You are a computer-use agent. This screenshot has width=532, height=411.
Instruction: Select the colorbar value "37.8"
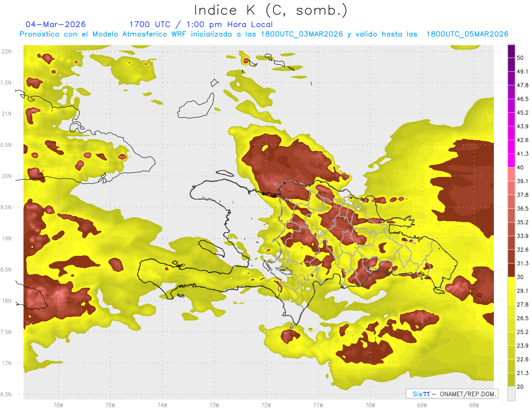click(x=523, y=195)
